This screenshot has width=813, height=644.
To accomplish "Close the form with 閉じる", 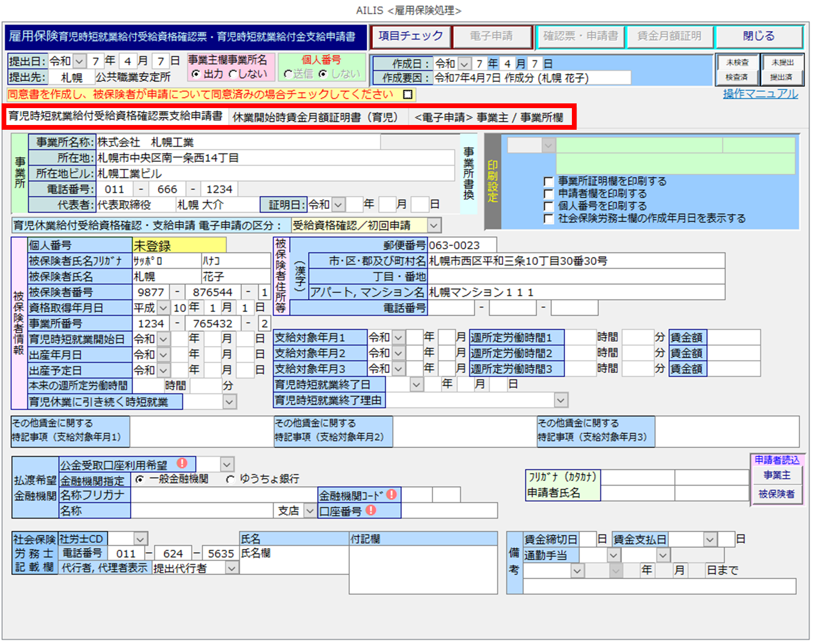I will (758, 36).
